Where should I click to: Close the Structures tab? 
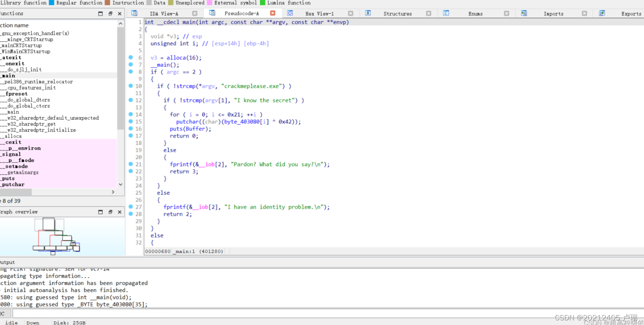[x=428, y=13]
